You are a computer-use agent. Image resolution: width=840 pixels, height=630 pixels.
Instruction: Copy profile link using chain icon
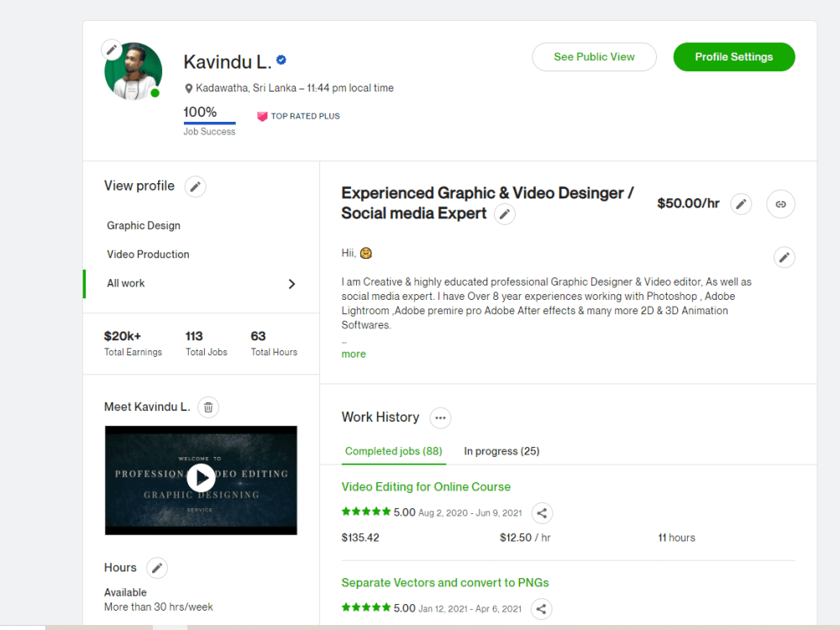coord(780,204)
